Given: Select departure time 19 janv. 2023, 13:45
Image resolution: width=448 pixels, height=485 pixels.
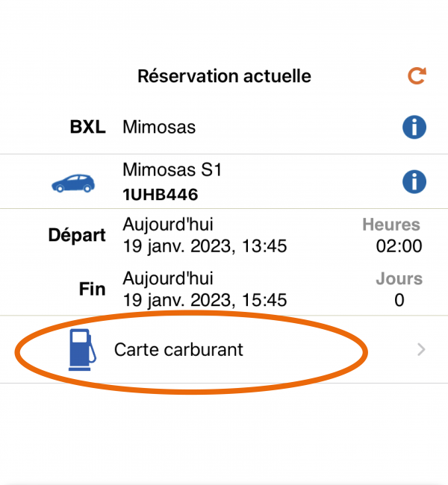Looking at the screenshot, I should click(x=205, y=245).
